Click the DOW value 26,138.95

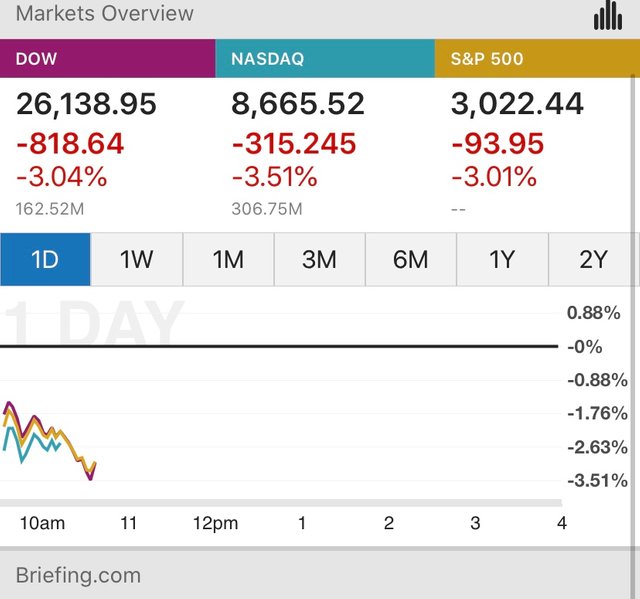[86, 104]
